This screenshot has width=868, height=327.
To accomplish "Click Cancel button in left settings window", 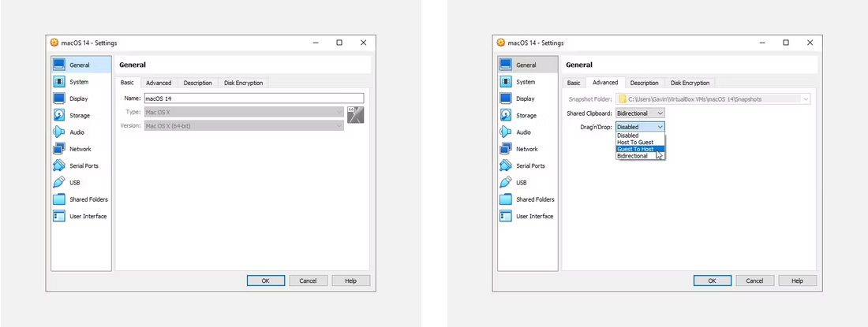I will [309, 281].
